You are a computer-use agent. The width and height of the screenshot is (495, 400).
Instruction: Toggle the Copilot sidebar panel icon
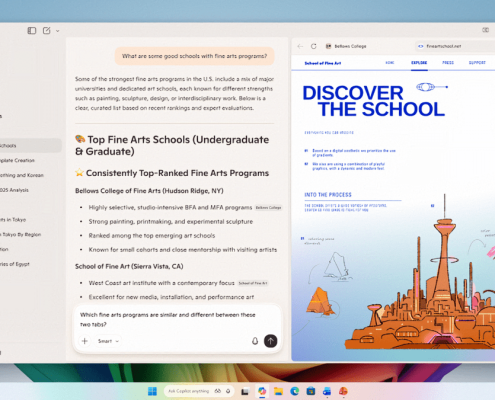(x=32, y=31)
